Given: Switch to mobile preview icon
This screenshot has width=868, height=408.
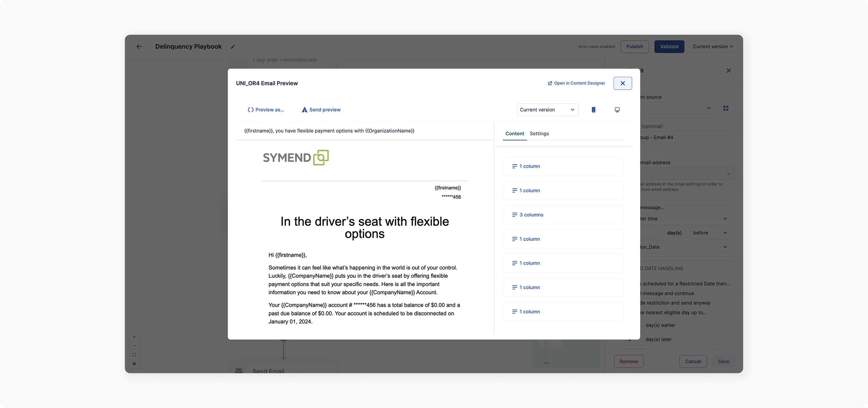Looking at the screenshot, I should click(x=593, y=110).
